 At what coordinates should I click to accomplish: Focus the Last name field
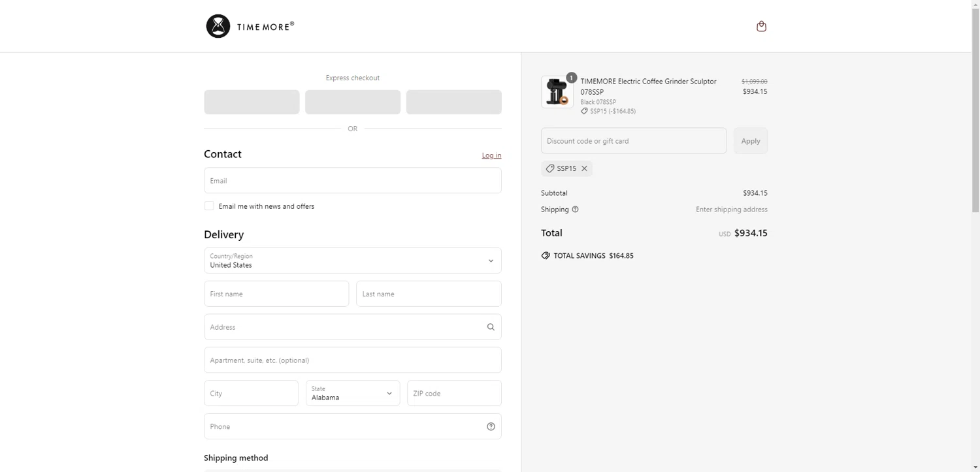pos(429,294)
